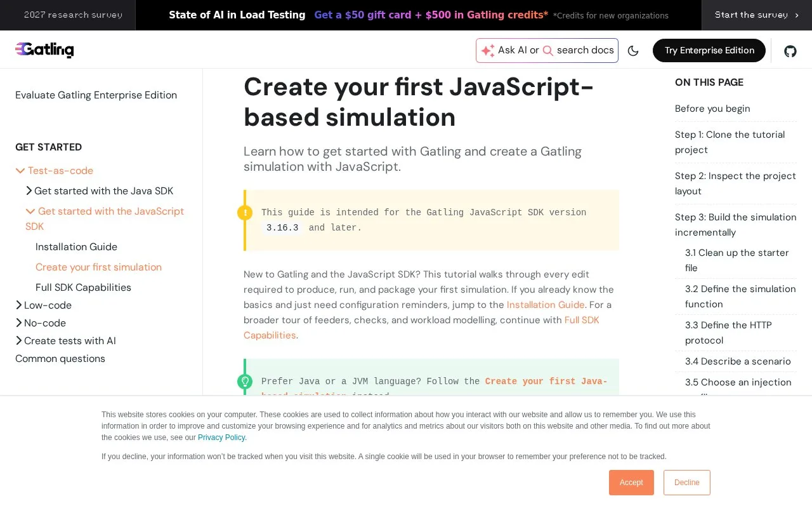Image resolution: width=812 pixels, height=508 pixels.
Task: Click Try Enterprise Edition button
Action: (709, 51)
